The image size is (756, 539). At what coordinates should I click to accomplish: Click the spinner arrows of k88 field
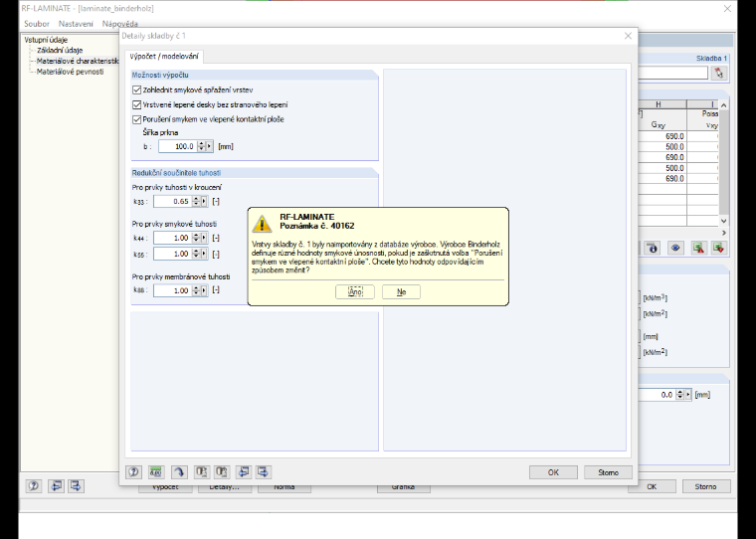tap(196, 290)
